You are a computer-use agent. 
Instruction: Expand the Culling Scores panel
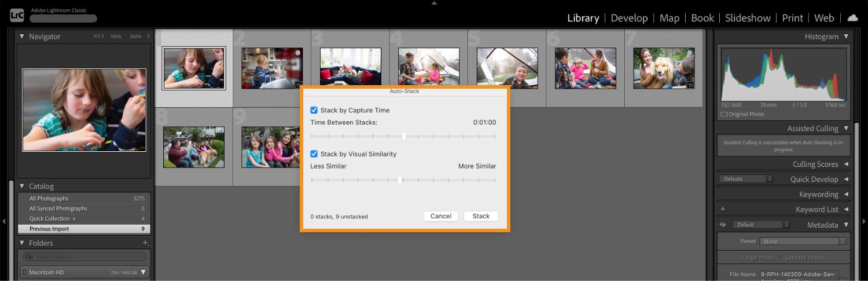coord(846,165)
